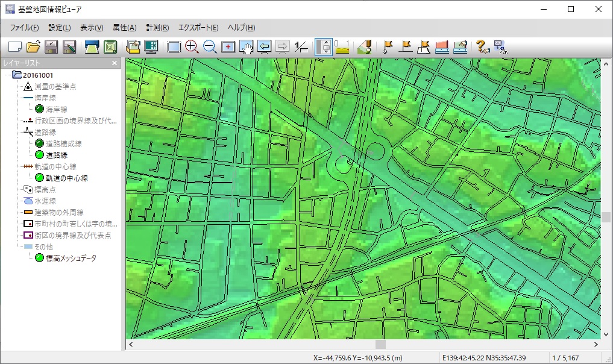Click the E139:42:45.22 N35:35:47.39 status text
The width and height of the screenshot is (613, 364).
[484, 358]
